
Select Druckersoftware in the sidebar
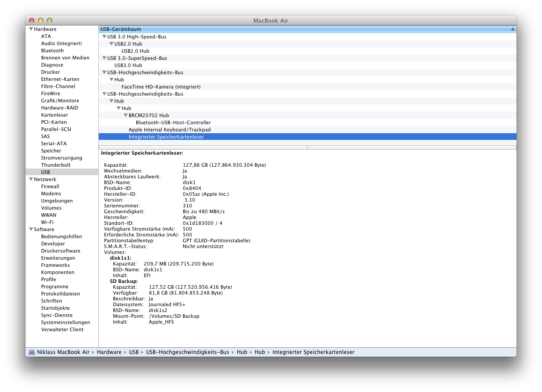(61, 251)
